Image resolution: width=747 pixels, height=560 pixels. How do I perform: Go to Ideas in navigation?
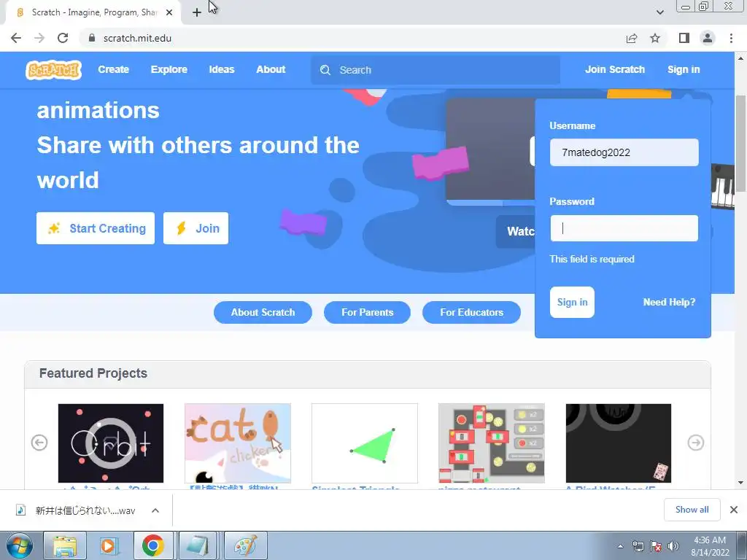click(222, 69)
